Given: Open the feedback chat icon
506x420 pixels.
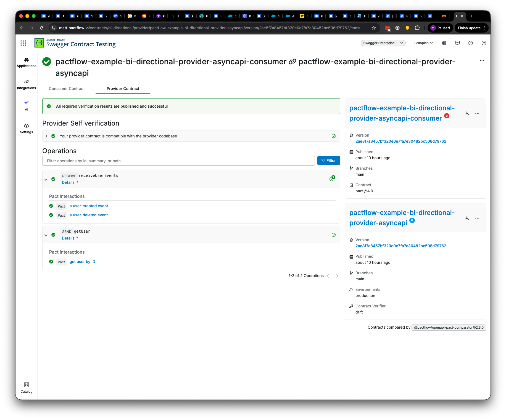Looking at the screenshot, I should 457,43.
